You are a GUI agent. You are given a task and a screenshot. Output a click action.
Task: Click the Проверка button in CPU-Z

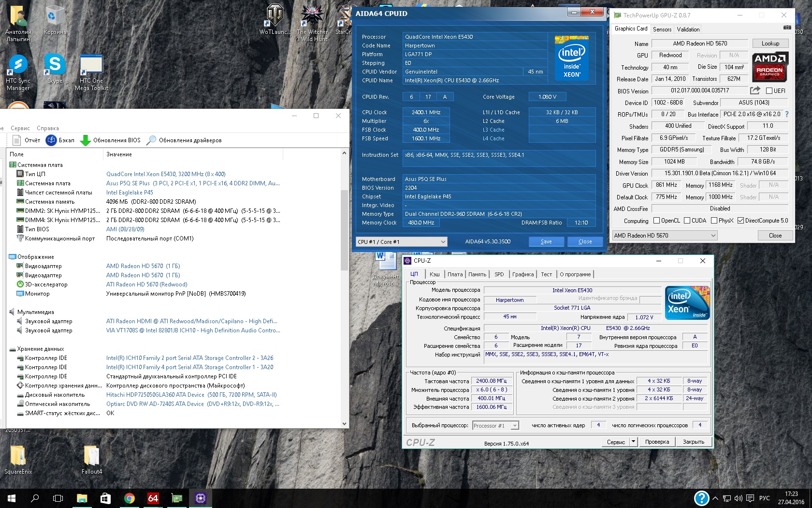[x=657, y=442]
